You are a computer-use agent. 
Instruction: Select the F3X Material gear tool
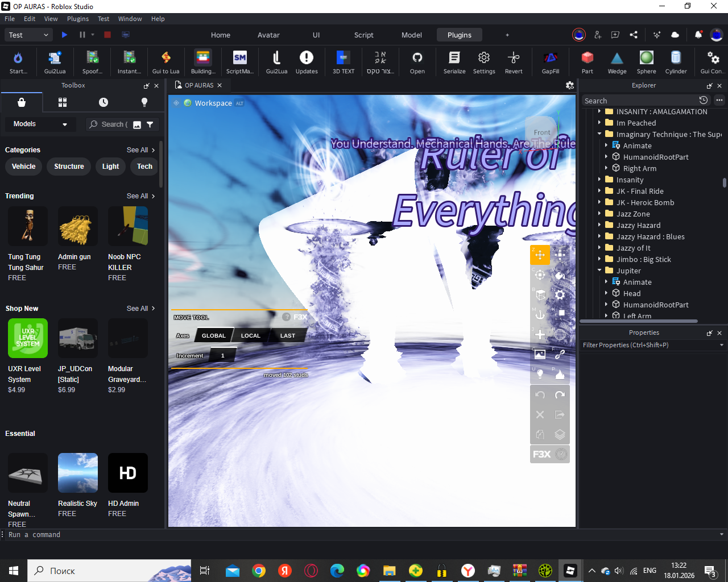tap(560, 294)
